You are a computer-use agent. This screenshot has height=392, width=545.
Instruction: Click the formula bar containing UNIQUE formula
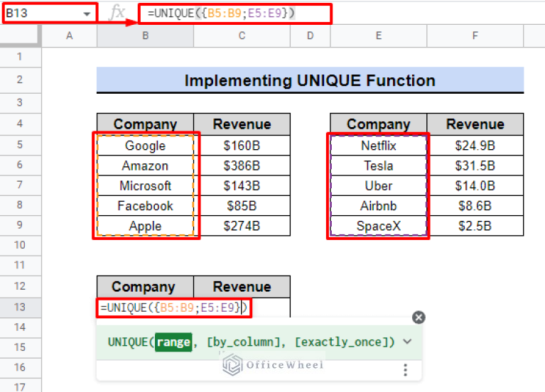pyautogui.click(x=235, y=13)
